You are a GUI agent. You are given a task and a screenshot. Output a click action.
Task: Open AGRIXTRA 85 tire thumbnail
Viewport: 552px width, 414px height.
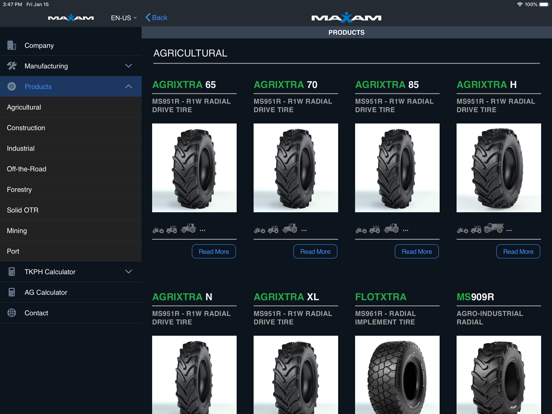pos(397,168)
